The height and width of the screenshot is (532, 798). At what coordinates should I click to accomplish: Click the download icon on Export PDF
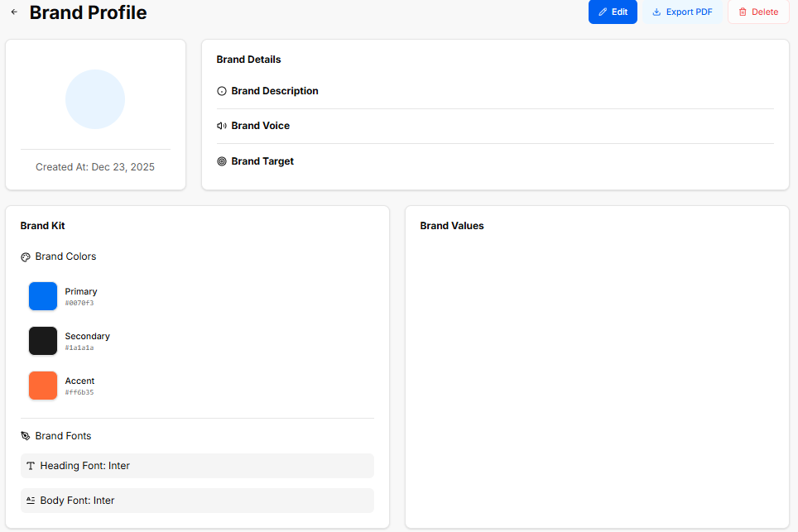click(656, 12)
